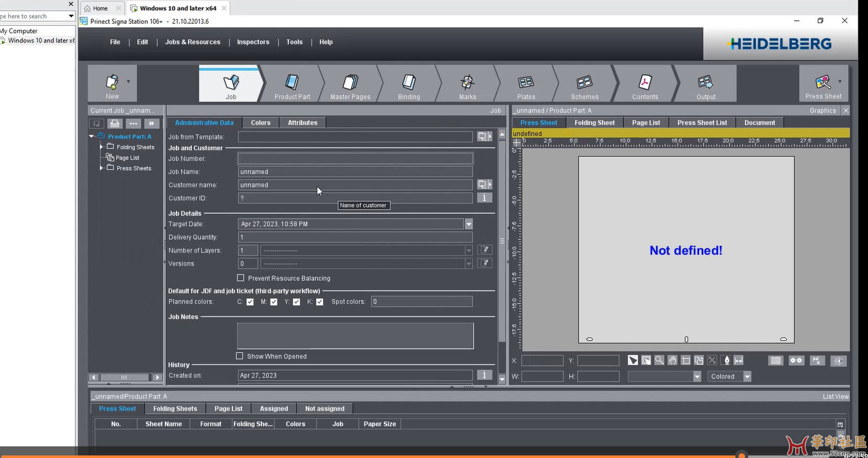Screen dimensions: 868x458
Task: Select the magnifier zoom tool in Graphics
Action: click(659, 361)
